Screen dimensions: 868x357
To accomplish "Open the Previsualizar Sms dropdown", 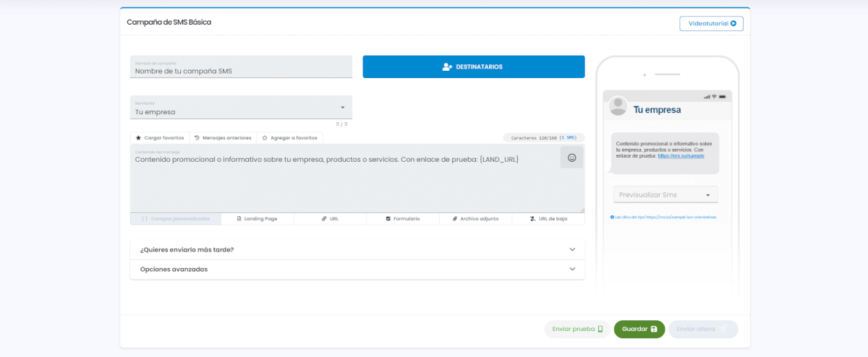I will (665, 195).
